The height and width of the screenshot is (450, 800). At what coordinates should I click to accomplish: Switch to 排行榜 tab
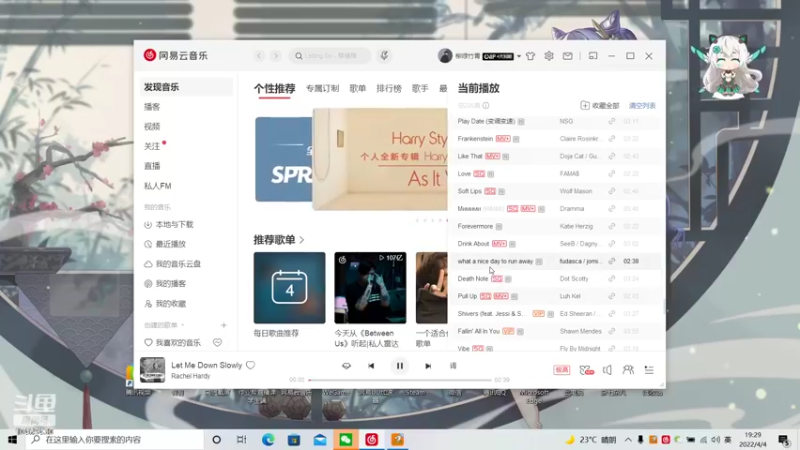(x=389, y=88)
